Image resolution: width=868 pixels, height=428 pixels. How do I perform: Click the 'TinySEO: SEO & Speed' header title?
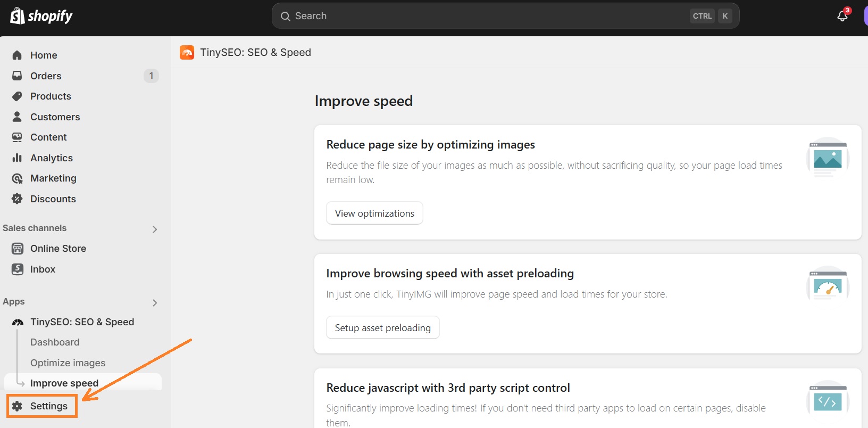coord(256,52)
